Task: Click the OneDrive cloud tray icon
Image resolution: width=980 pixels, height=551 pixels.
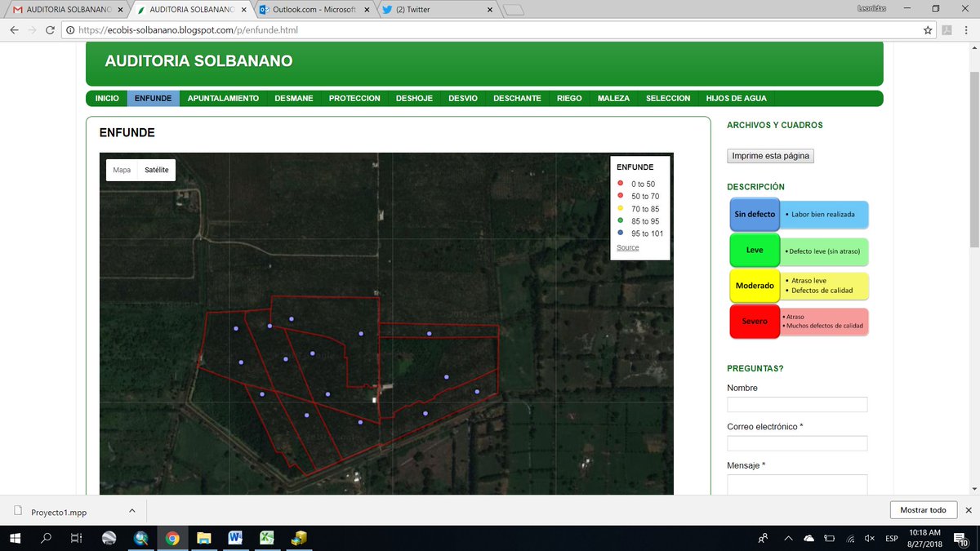Action: point(808,538)
